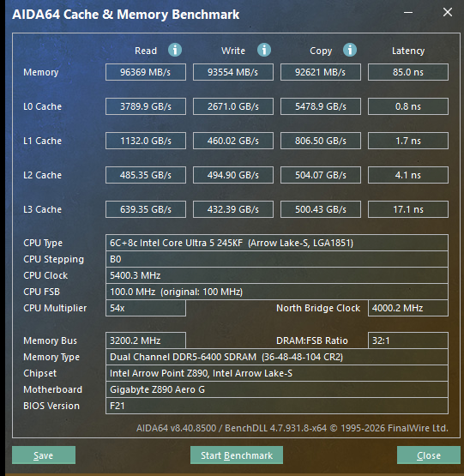Click the Write column header

(x=233, y=51)
